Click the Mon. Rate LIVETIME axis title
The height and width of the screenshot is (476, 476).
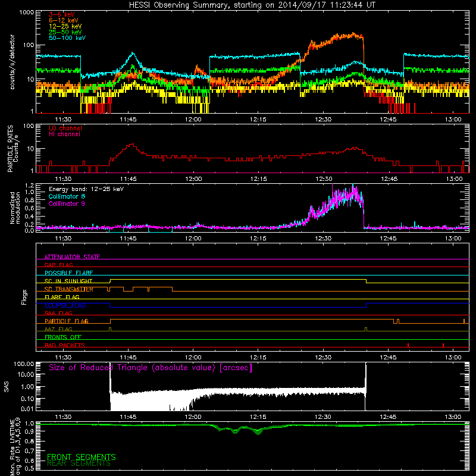(12, 447)
